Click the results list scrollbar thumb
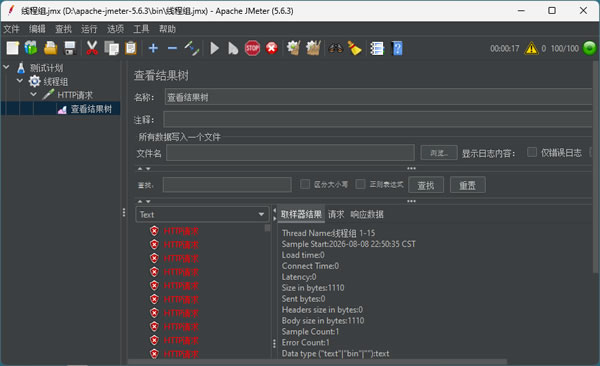Screen dimensions: 600x366 pos(267,228)
